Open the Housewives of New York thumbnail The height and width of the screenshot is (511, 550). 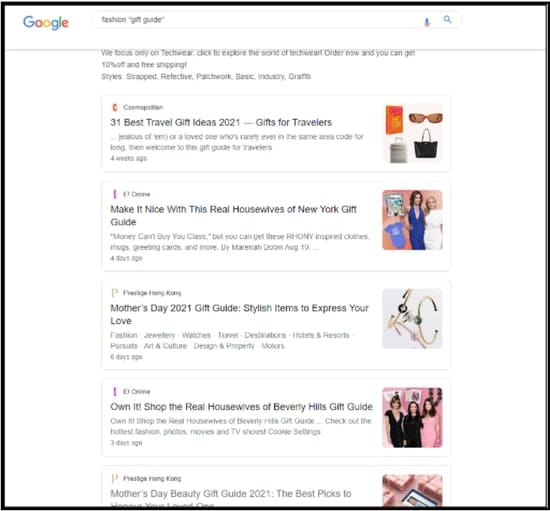[x=412, y=220]
